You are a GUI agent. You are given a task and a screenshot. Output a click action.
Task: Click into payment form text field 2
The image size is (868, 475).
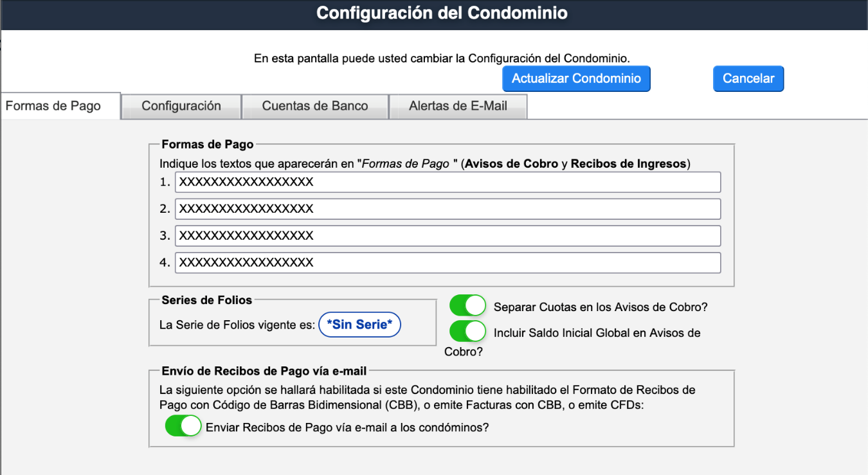click(x=448, y=209)
